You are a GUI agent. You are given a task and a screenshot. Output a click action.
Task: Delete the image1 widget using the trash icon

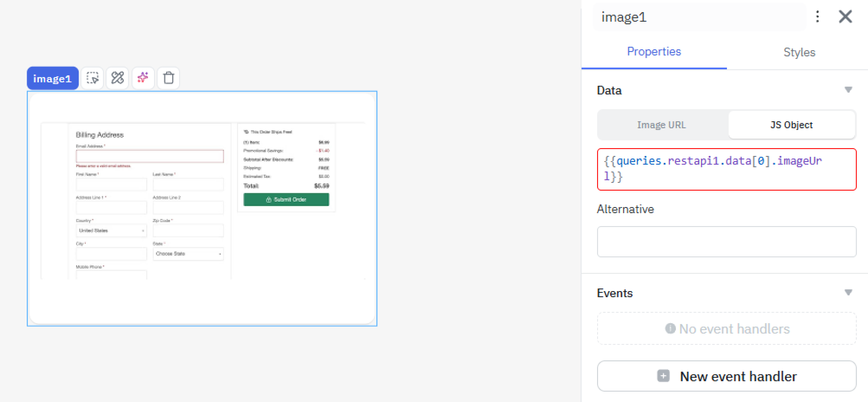(168, 78)
